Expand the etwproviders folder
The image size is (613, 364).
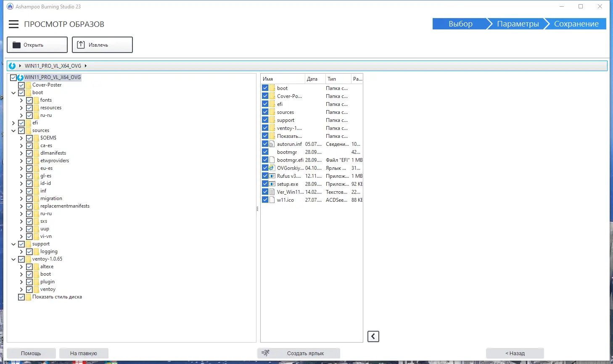tap(21, 161)
